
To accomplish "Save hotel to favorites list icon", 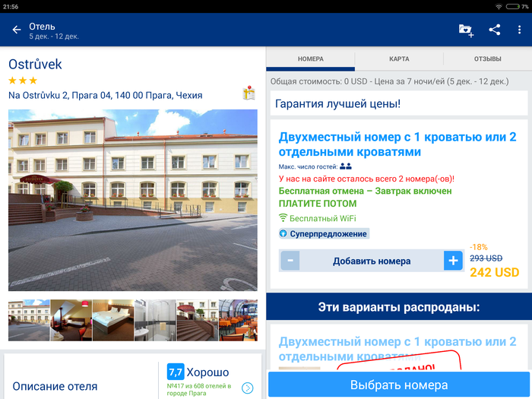I will coord(466,30).
